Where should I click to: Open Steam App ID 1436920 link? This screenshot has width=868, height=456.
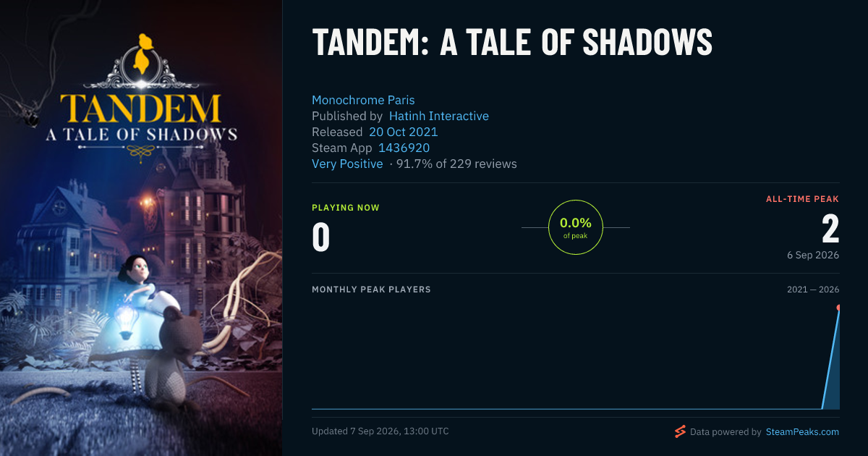pos(404,148)
